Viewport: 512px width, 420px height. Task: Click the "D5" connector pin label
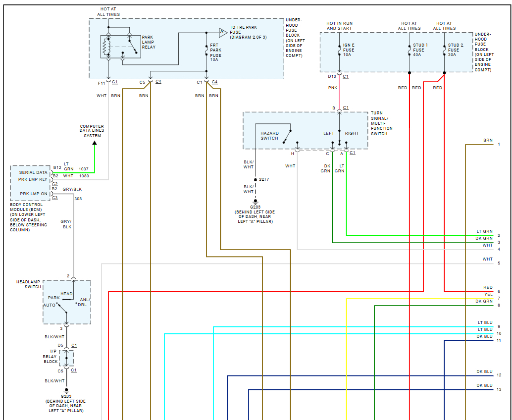tap(60, 345)
